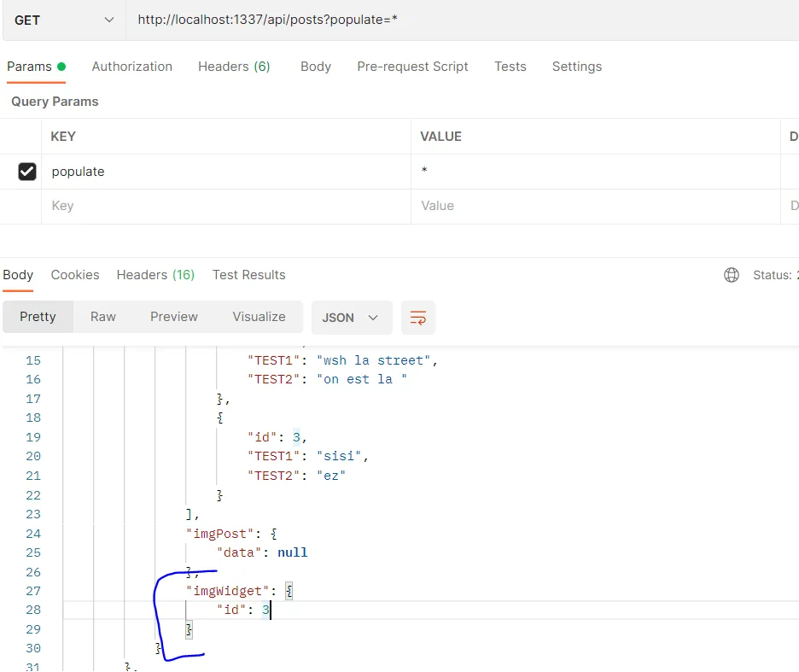Uncheck the populate parameter checkbox
The width and height of the screenshot is (799, 672).
[27, 172]
